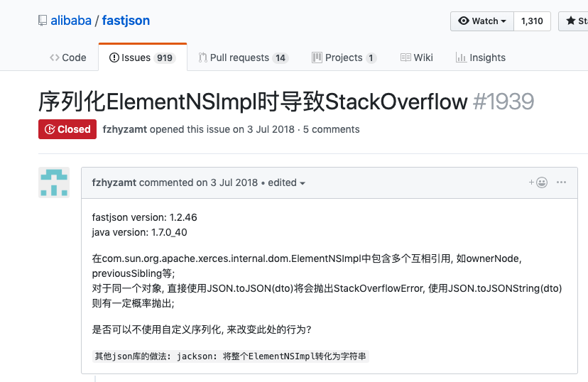This screenshot has width=588, height=382.
Task: Switch to the Issues tab
Action: click(x=143, y=58)
